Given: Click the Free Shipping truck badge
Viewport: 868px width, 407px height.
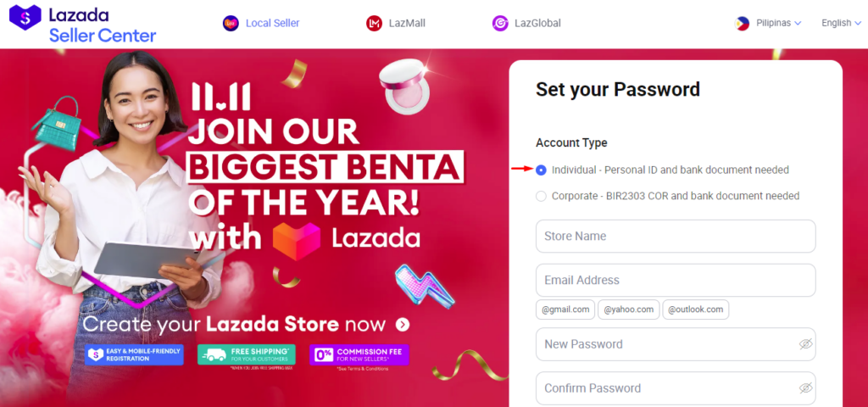Looking at the screenshot, I should tap(247, 355).
